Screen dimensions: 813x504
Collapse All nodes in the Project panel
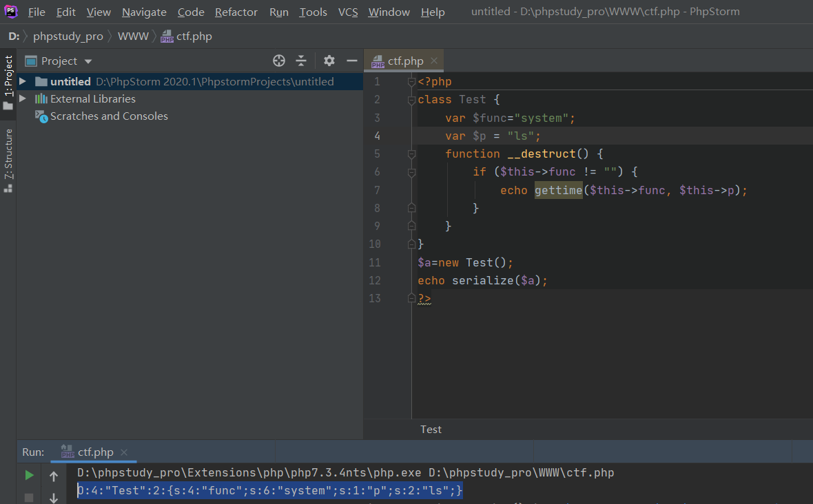(x=301, y=61)
